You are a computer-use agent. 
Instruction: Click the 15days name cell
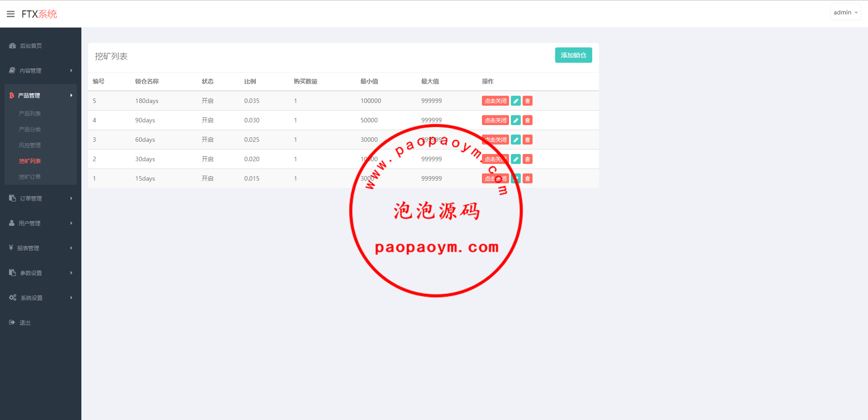(145, 178)
